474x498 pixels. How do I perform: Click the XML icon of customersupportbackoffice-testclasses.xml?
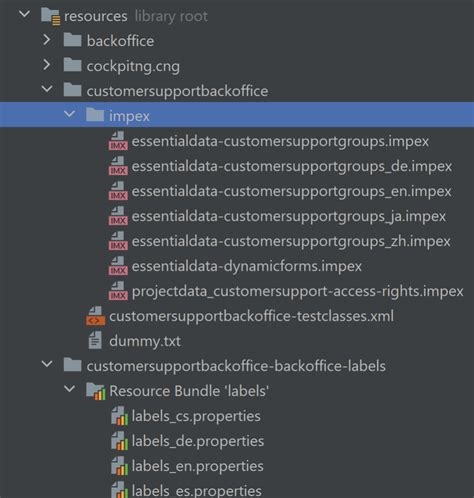[95, 316]
